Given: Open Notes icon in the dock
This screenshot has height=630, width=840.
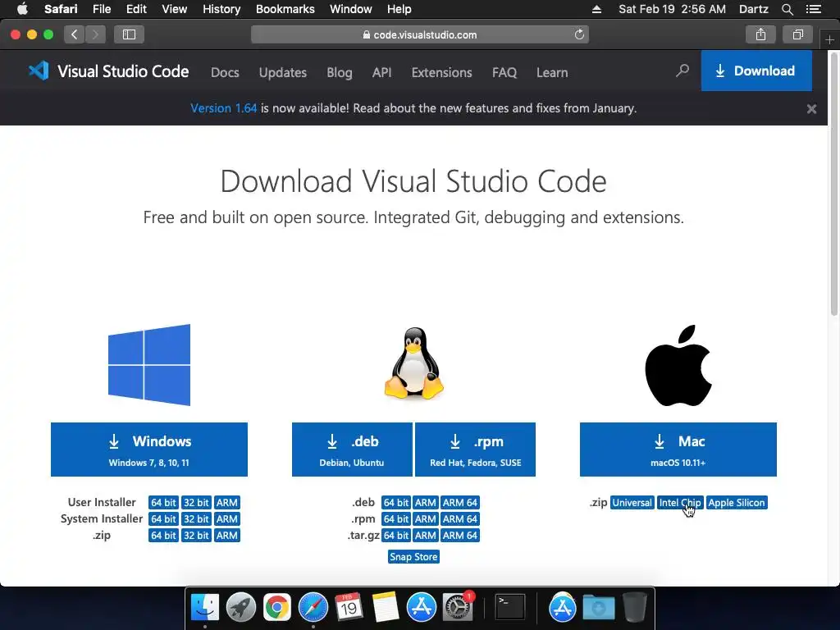Looking at the screenshot, I should point(386,608).
